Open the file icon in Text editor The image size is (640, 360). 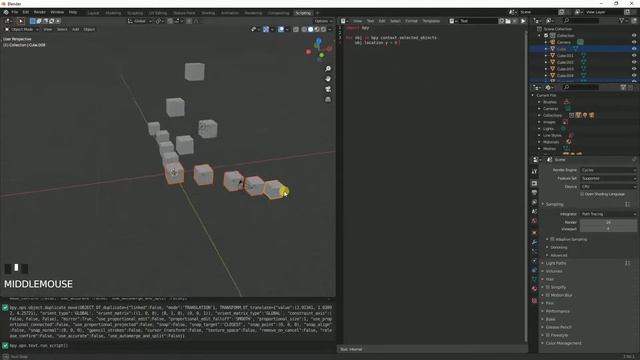508,21
